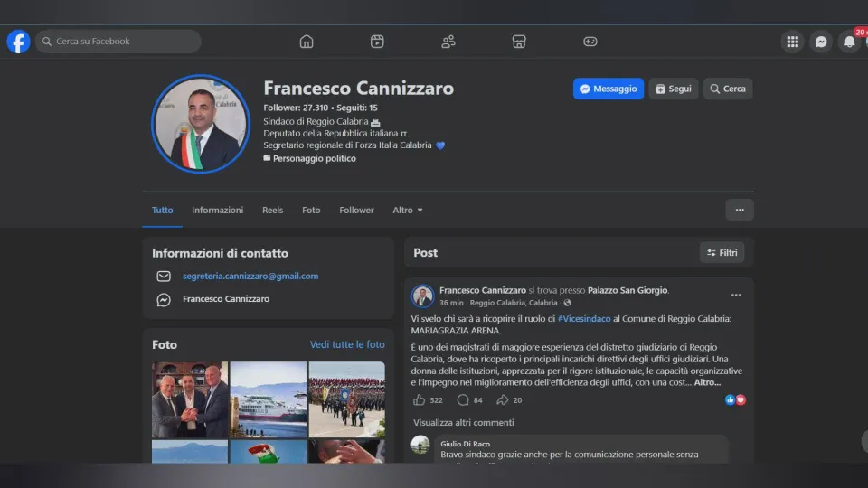
Task: Click Francesco Cannizzaro Messenger contact entry
Action: pos(226,299)
